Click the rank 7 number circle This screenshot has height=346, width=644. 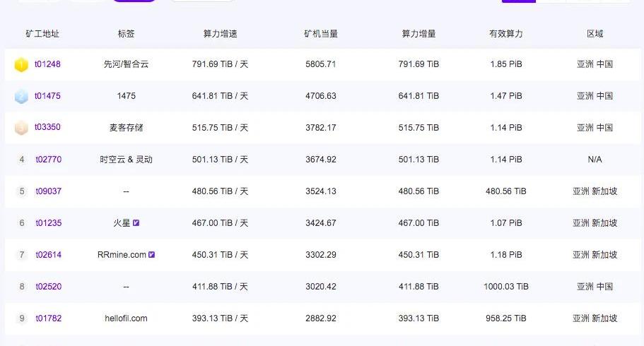(22, 255)
